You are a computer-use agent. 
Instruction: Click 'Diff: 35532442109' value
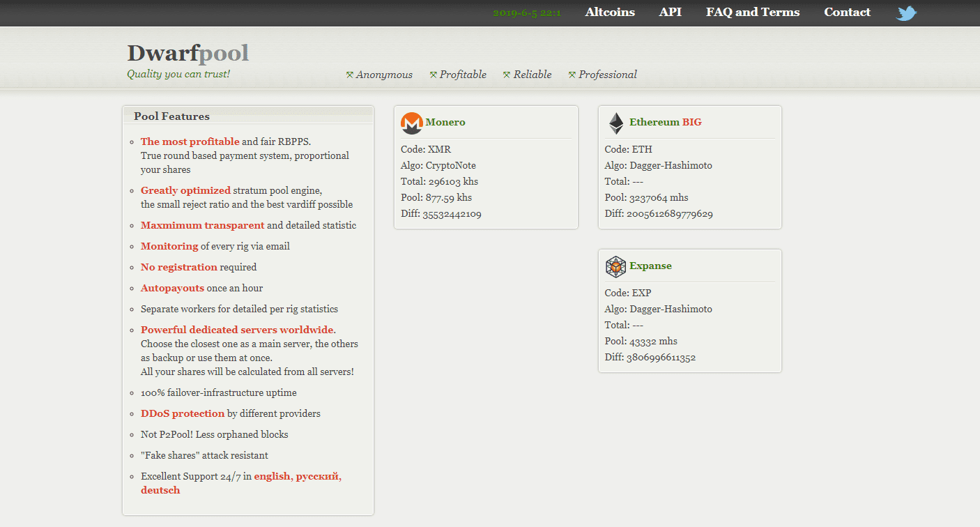click(441, 213)
